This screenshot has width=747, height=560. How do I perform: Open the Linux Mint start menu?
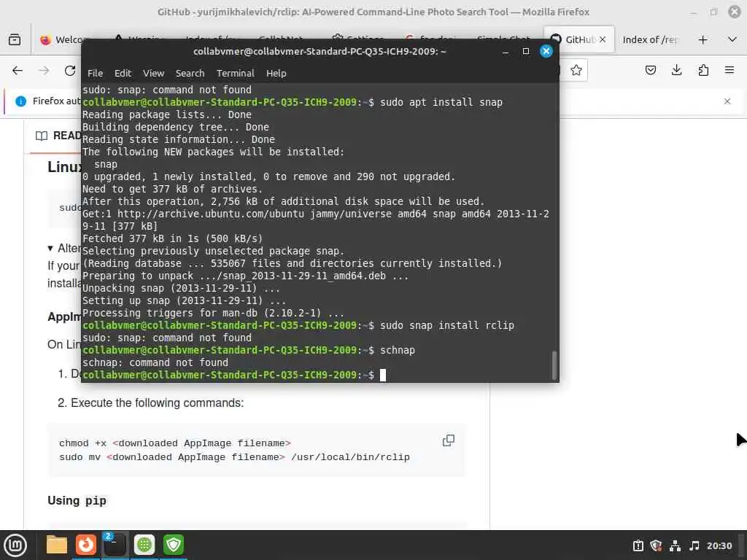point(16,545)
